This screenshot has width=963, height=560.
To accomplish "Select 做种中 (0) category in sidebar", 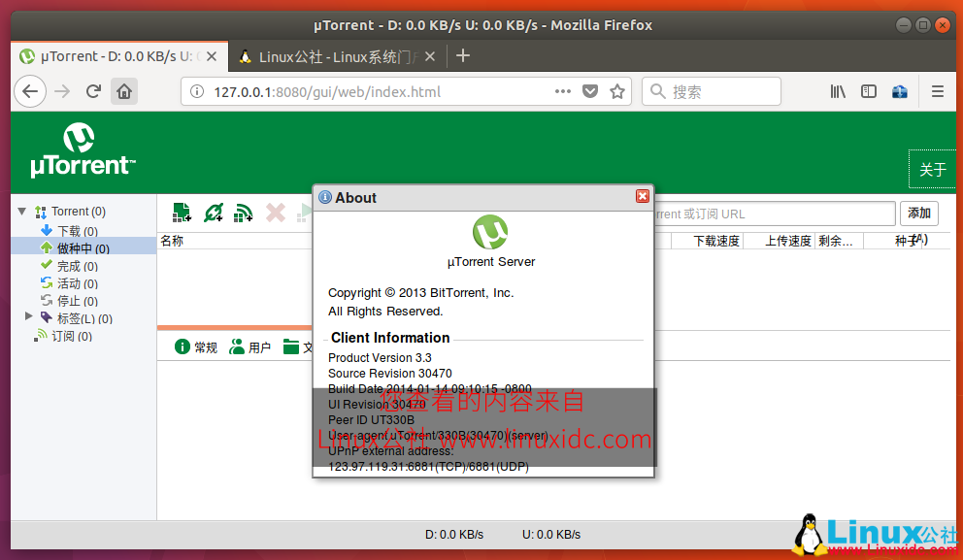I will [83, 248].
